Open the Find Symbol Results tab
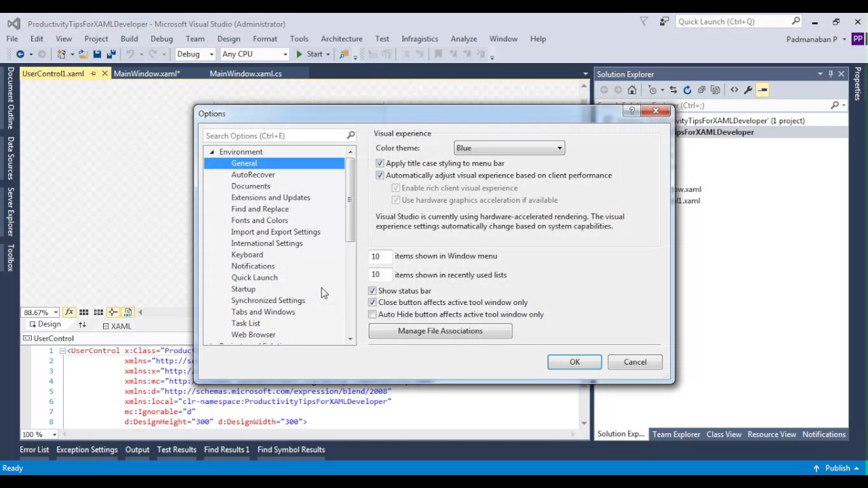 click(x=291, y=449)
